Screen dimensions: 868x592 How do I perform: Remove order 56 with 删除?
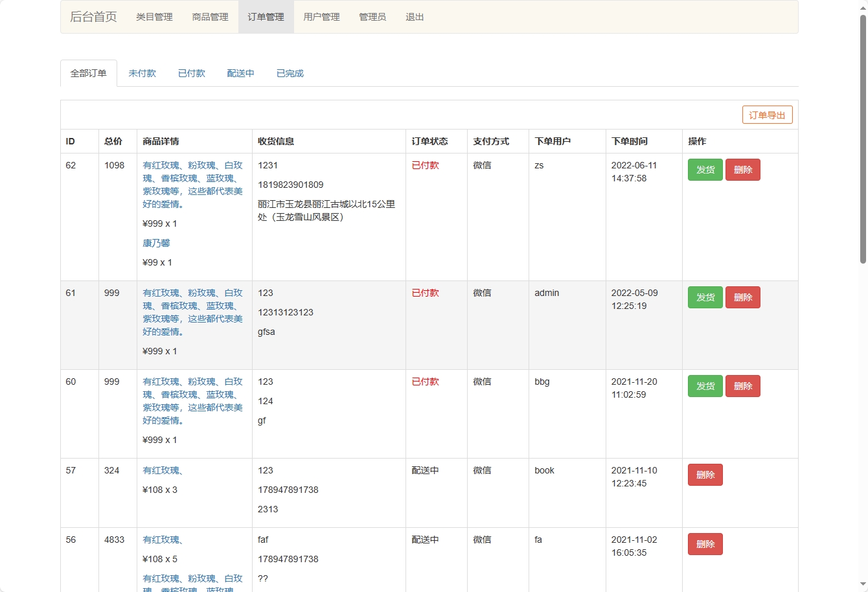[705, 544]
